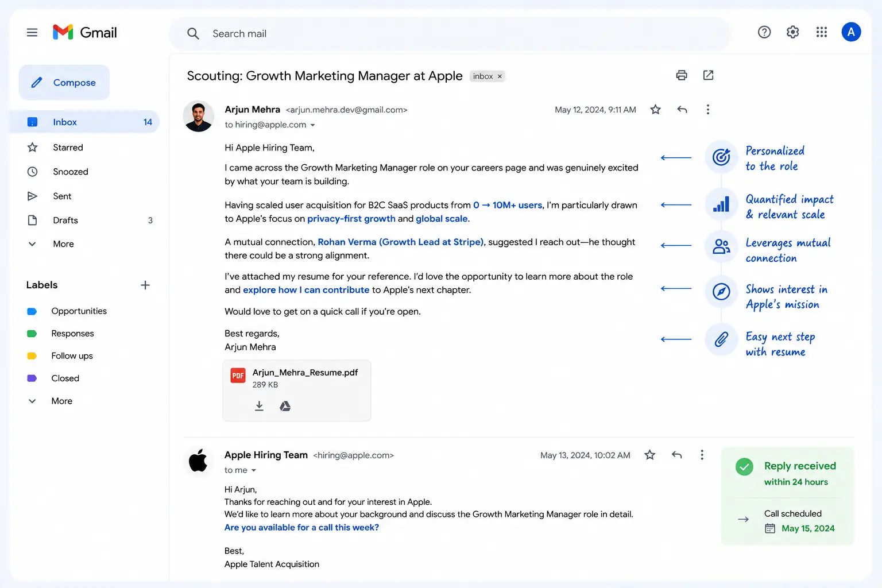The width and height of the screenshot is (882, 588).
Task: Open the account avatar labeled A
Action: tap(851, 32)
